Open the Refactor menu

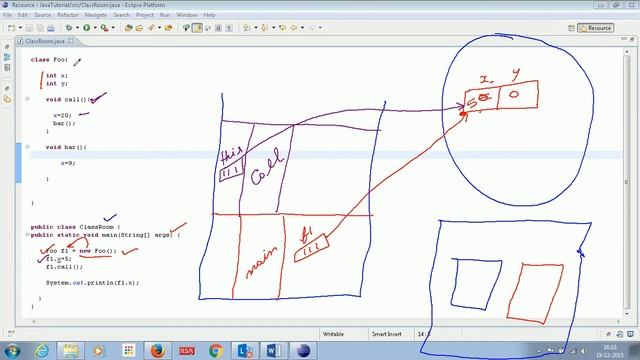click(68, 15)
